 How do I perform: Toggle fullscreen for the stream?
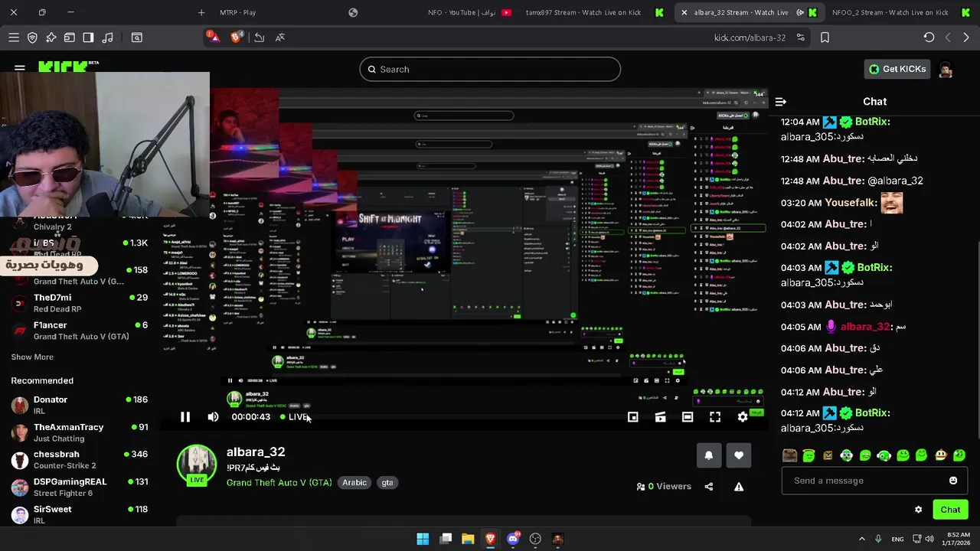(x=715, y=417)
